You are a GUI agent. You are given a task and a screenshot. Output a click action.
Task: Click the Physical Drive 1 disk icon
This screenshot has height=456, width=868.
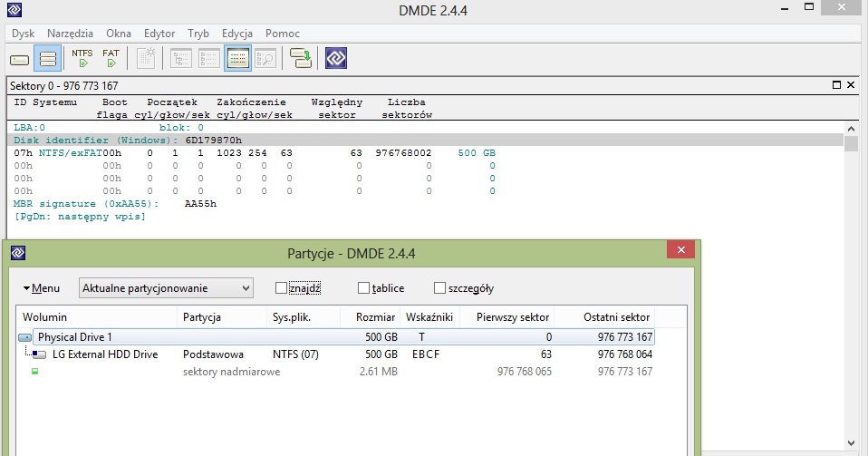[24, 337]
